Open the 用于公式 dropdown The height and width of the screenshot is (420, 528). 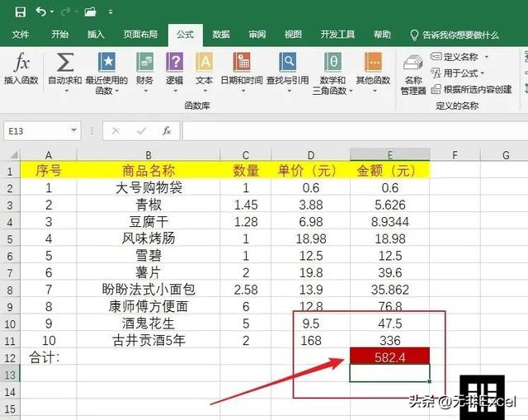coord(458,73)
